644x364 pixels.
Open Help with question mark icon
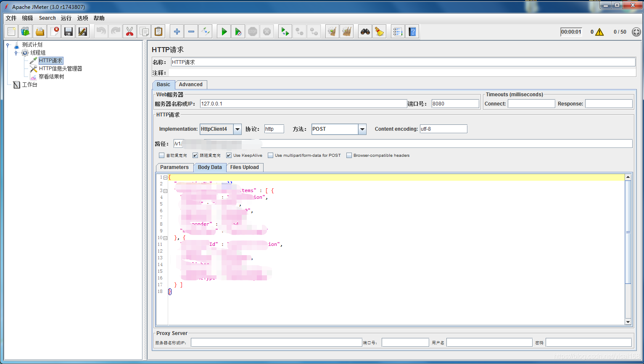click(412, 32)
